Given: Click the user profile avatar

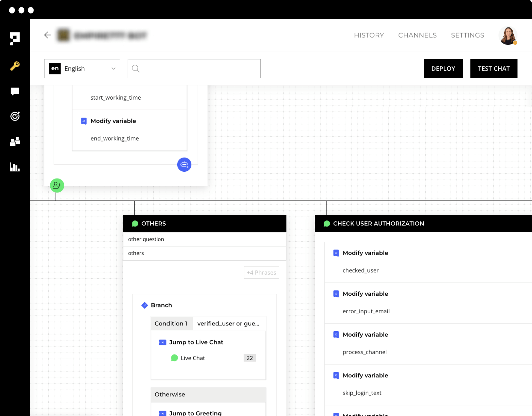Looking at the screenshot, I should pos(508,35).
